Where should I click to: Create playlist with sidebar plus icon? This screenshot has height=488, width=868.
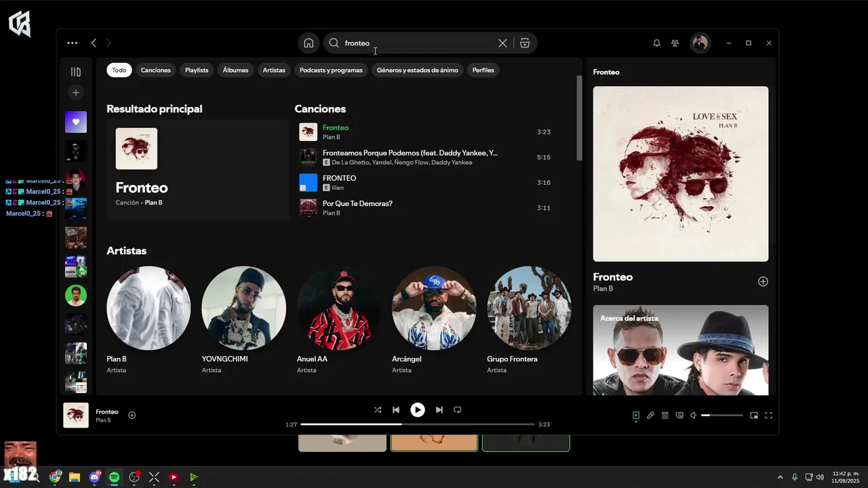tap(76, 92)
